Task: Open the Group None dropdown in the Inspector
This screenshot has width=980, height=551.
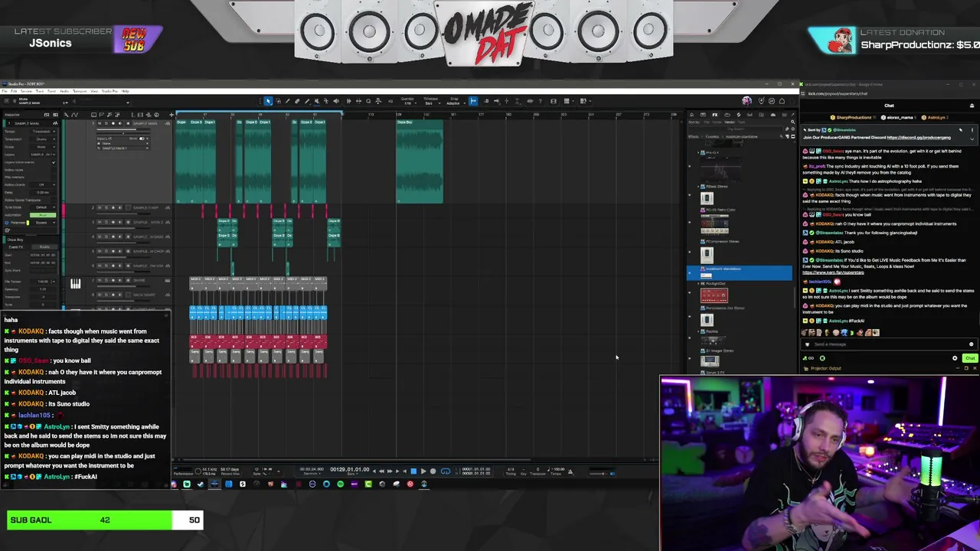Action: tap(42, 147)
